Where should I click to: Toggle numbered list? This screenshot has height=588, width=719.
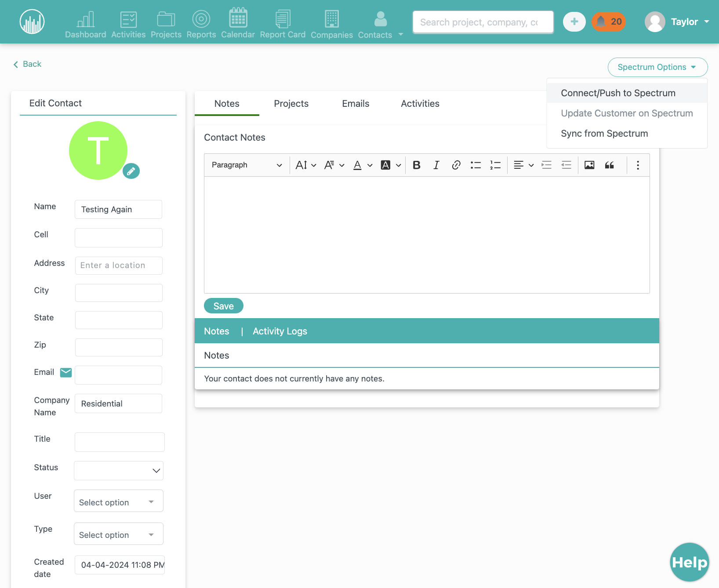(x=495, y=165)
